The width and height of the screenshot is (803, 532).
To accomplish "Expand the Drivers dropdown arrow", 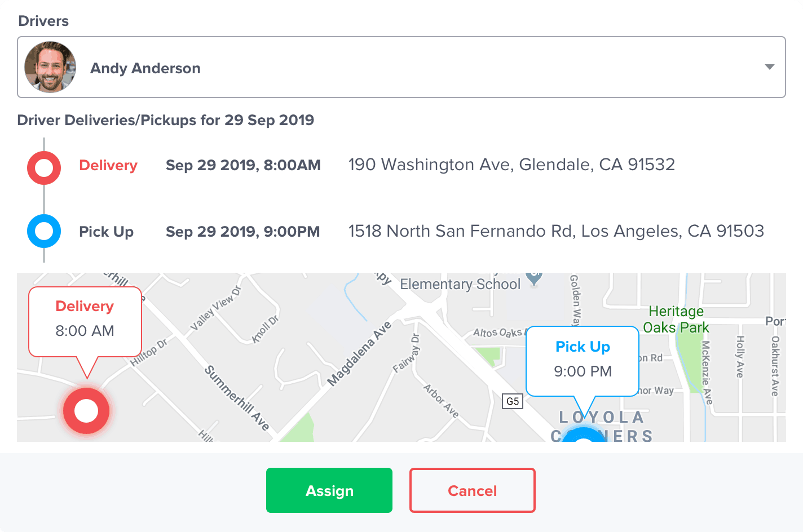I will 769,67.
